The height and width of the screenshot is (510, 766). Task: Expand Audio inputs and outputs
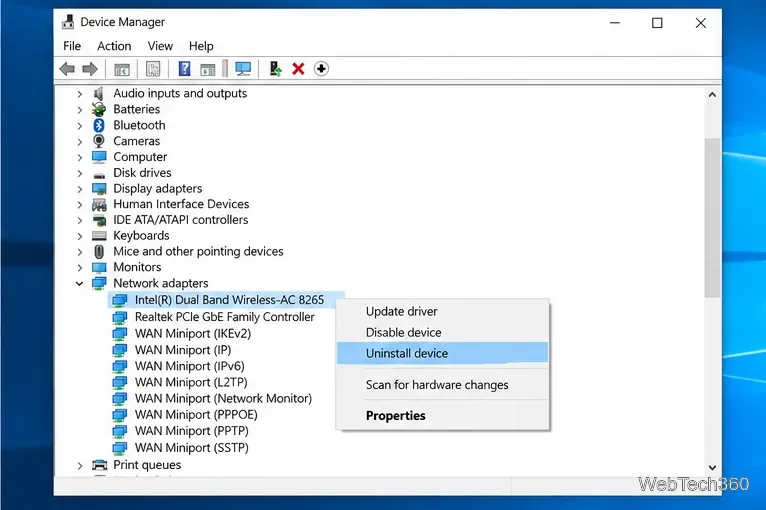(x=80, y=94)
